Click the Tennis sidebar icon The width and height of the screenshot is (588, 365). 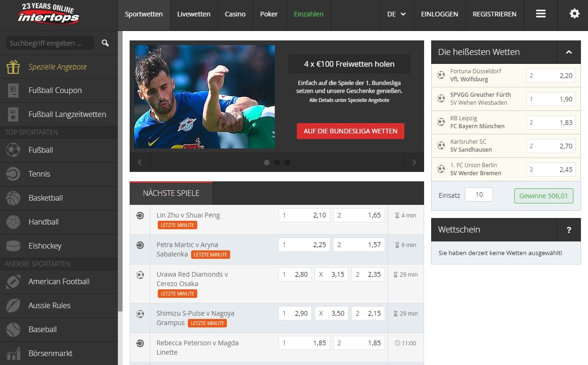click(x=13, y=174)
